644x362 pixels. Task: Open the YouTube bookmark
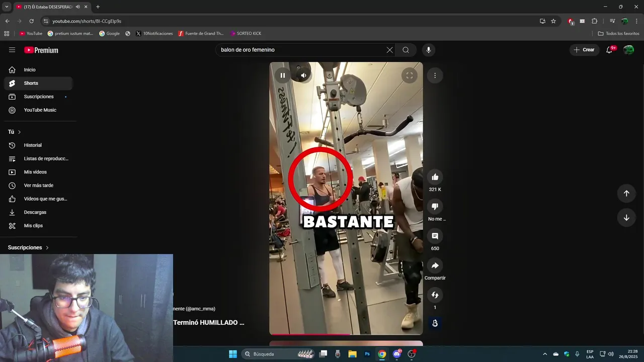(31, 34)
